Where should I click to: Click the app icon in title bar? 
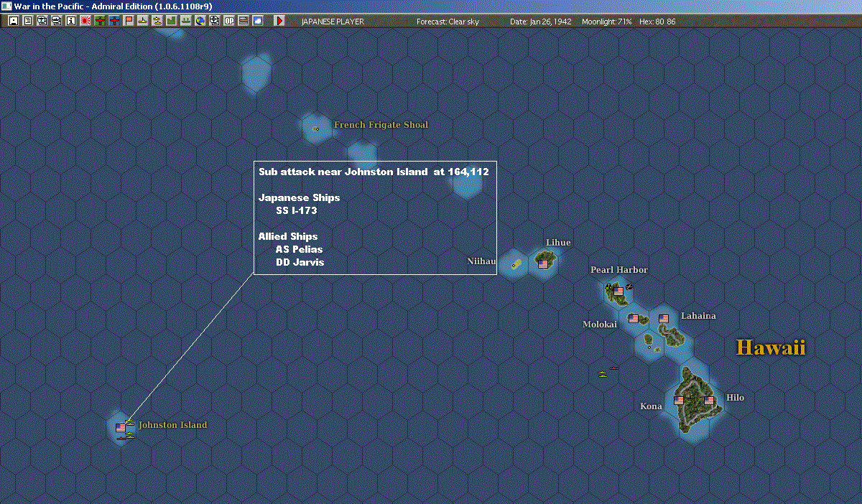tap(6, 6)
